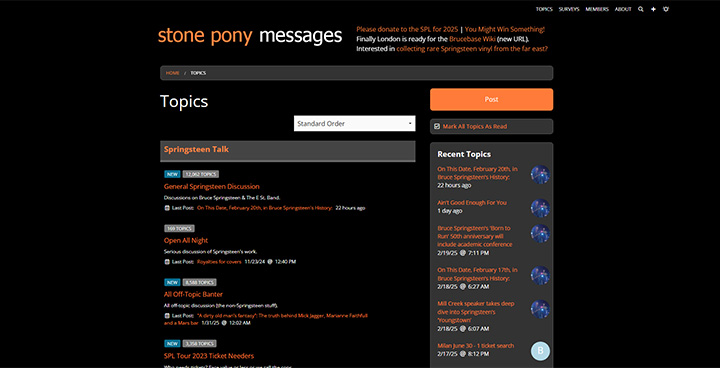
Task: Click Serious discussion of Springsteen's work description
Action: point(210,252)
